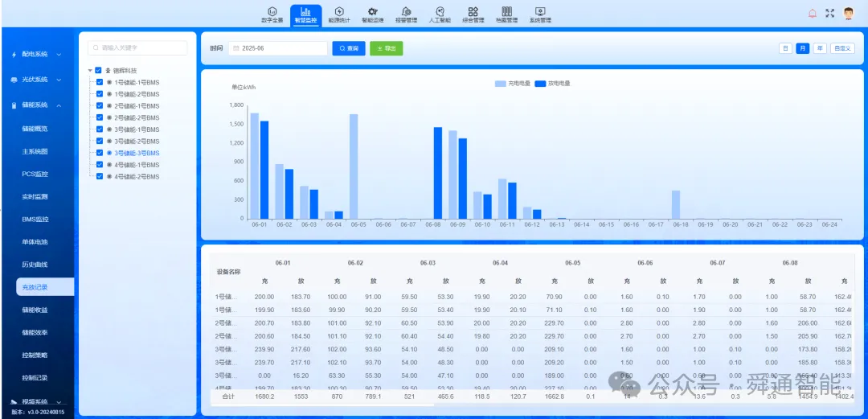Image resolution: width=868 pixels, height=419 pixels.
Task: Open the 实时监测 sidebar item
Action: [35, 197]
